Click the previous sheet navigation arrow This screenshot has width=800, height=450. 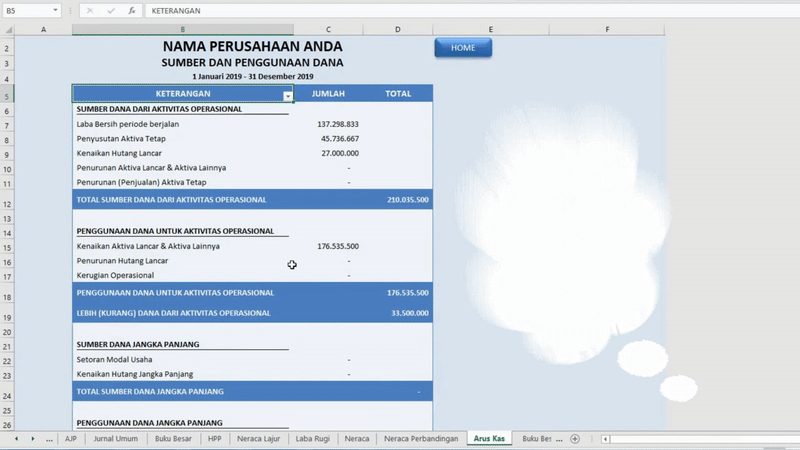(16, 439)
